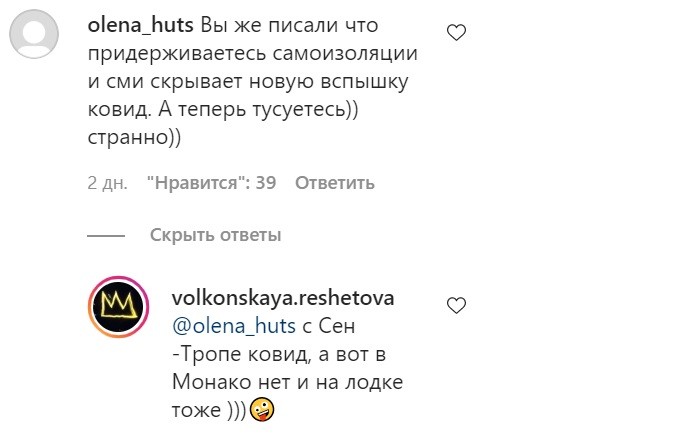Open the olena_huts profile from the username
Screen dimensions: 690x442
click(140, 25)
